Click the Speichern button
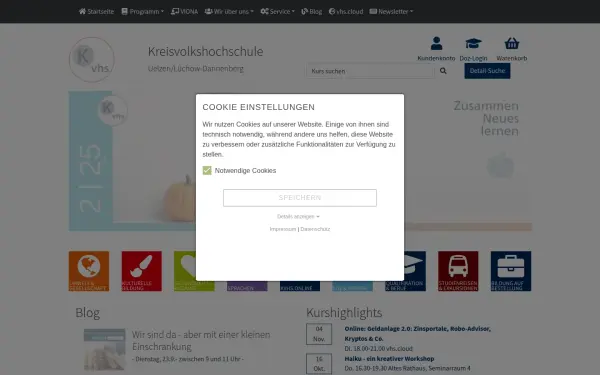600x375 pixels. click(x=300, y=198)
